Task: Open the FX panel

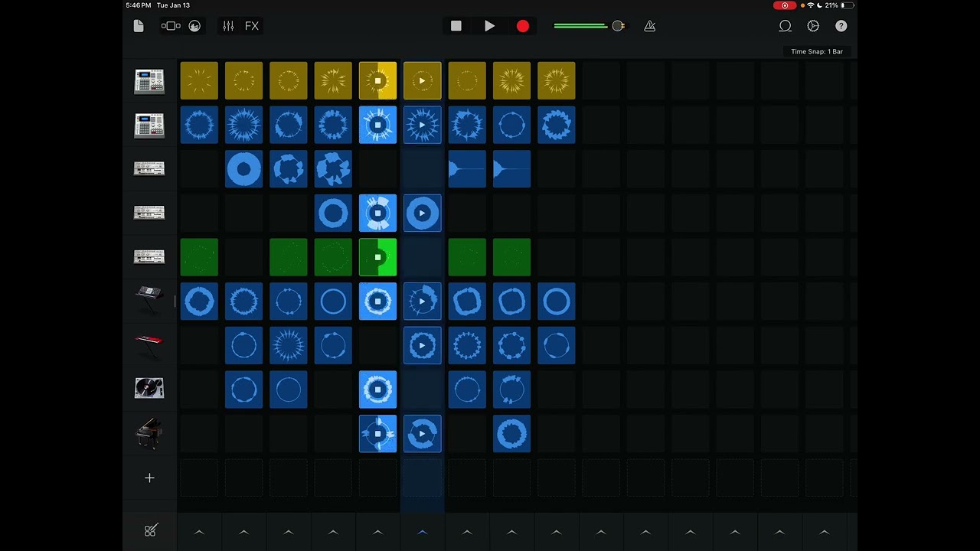Action: 252,26
